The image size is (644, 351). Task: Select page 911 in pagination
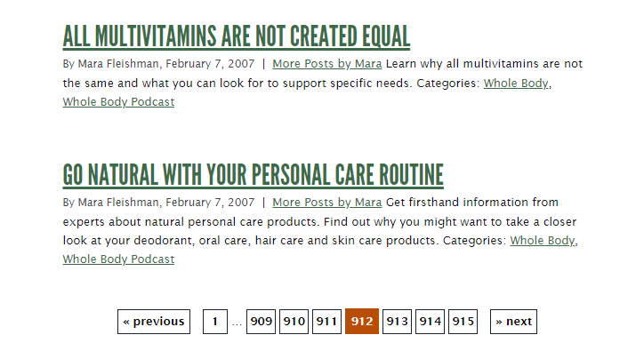[326, 322]
